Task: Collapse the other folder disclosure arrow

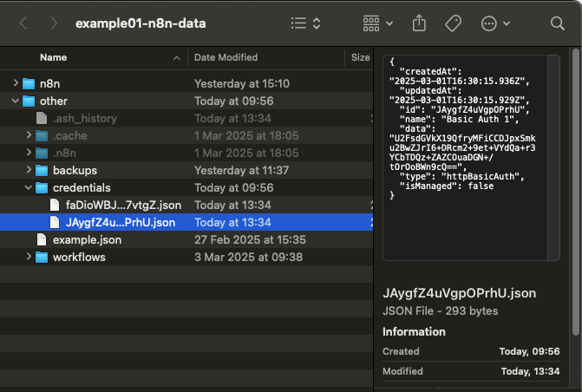Action: pyautogui.click(x=16, y=101)
